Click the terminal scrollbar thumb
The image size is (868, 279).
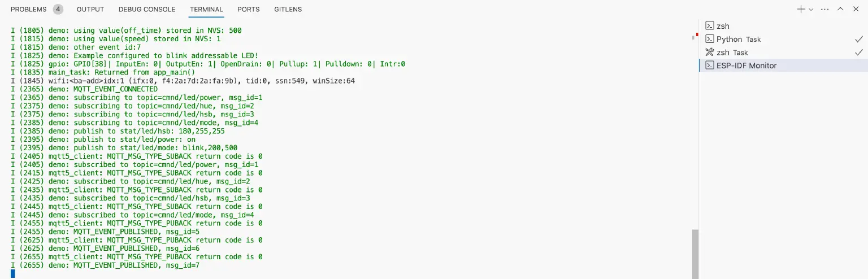click(695, 254)
